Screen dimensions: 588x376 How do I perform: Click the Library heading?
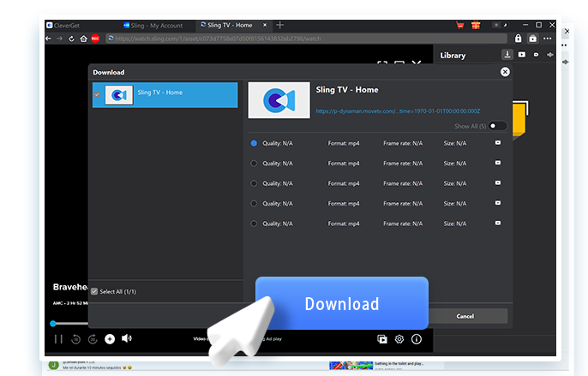pos(453,56)
